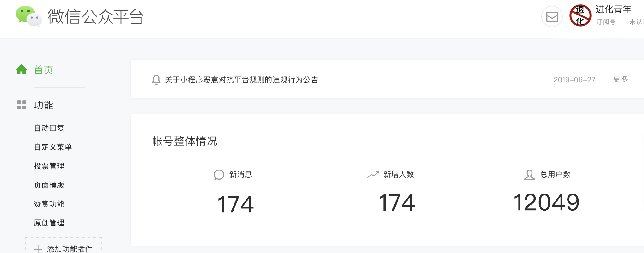Viewport: 644px width, 253px height.
Task: Open the 小程序 violation announcement link
Action: pos(241,80)
